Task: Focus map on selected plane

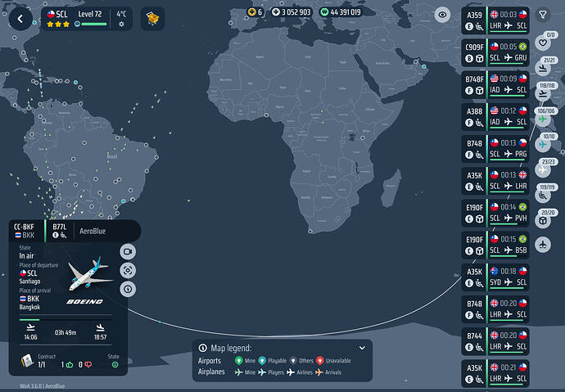Action: coord(128,270)
